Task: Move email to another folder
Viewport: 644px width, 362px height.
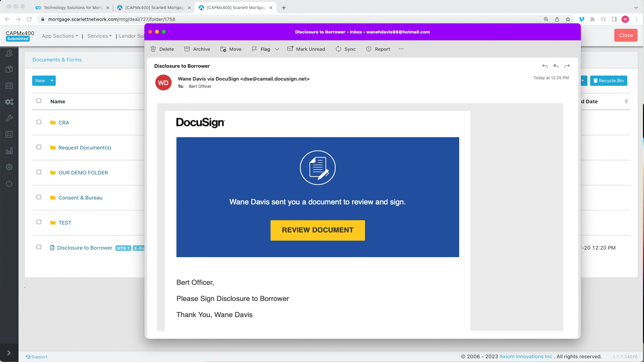Action: (x=231, y=49)
